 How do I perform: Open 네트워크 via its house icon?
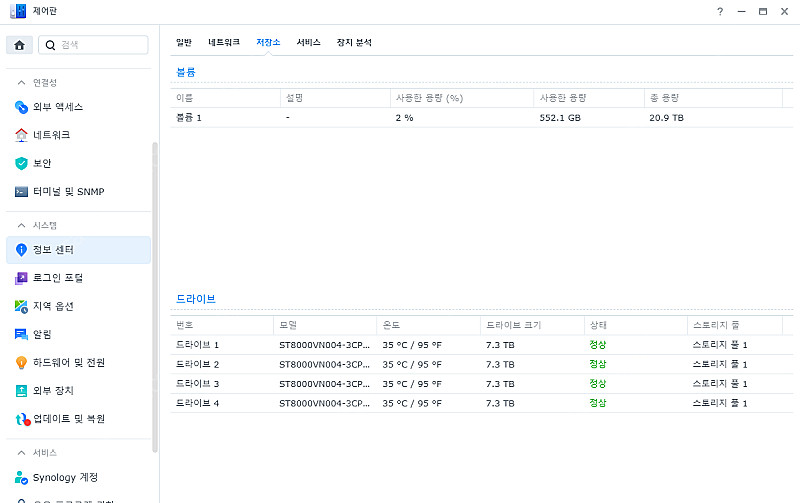point(21,135)
